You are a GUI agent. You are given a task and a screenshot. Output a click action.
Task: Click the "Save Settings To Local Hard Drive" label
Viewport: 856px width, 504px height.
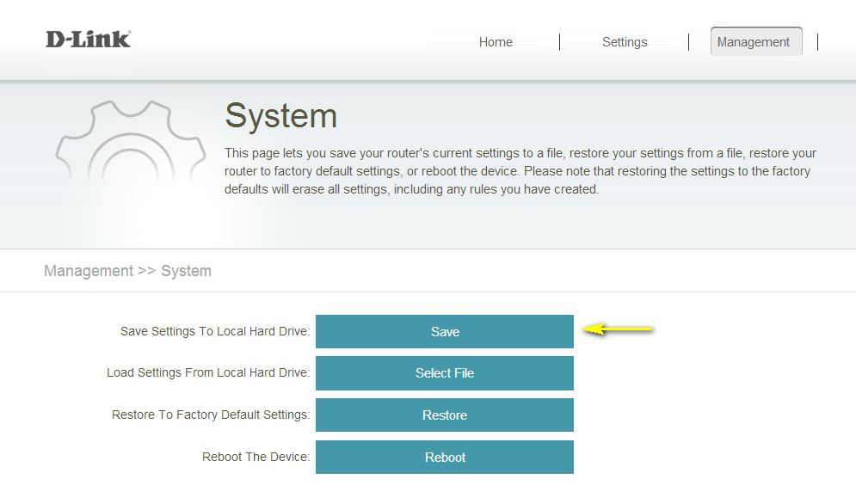[214, 331]
